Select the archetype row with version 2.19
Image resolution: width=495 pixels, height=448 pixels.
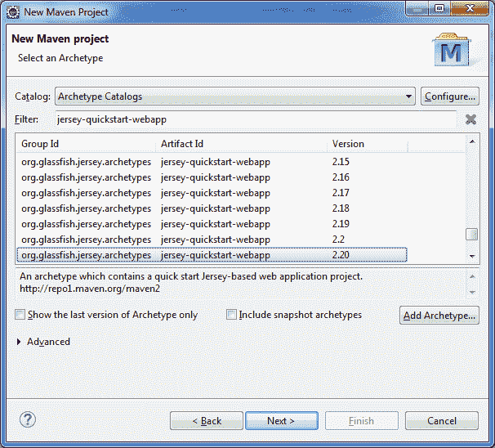point(212,224)
